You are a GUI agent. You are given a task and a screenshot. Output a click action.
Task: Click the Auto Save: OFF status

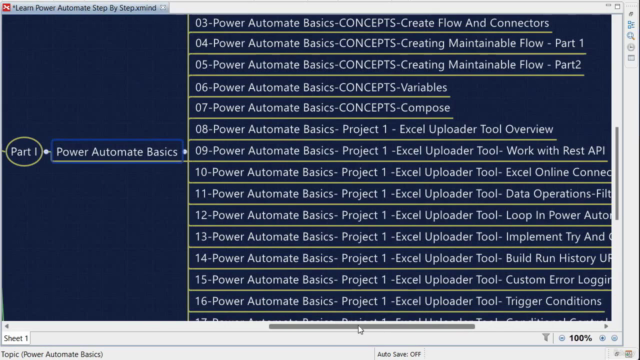tap(399, 354)
